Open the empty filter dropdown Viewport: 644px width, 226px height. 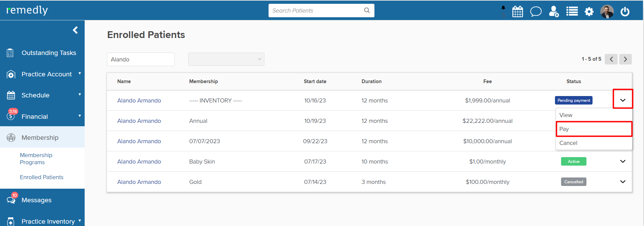(x=226, y=59)
